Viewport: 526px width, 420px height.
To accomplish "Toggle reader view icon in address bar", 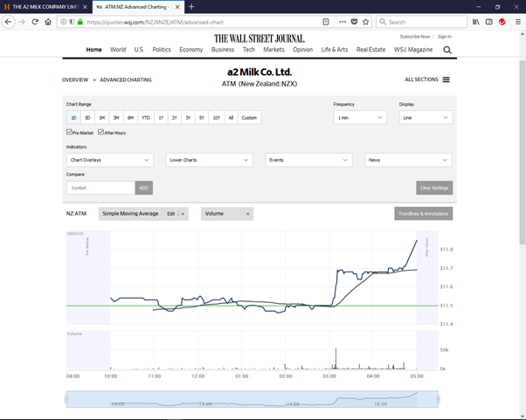I will tap(325, 22).
